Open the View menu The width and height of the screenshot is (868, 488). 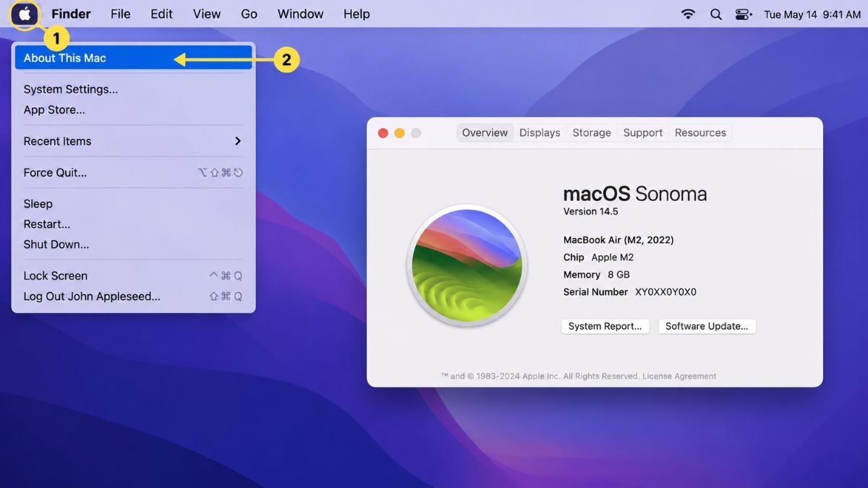(207, 14)
